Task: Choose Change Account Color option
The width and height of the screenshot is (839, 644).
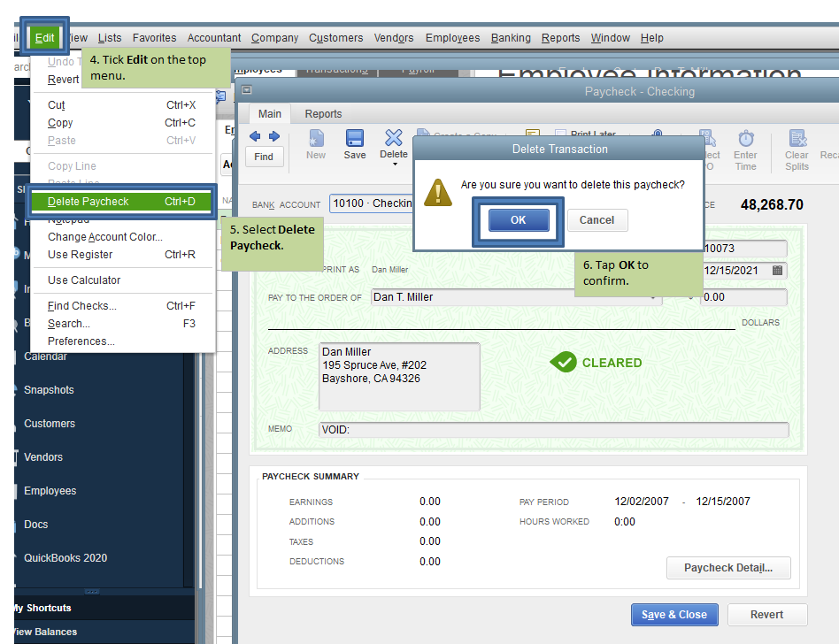Action: click(x=121, y=236)
